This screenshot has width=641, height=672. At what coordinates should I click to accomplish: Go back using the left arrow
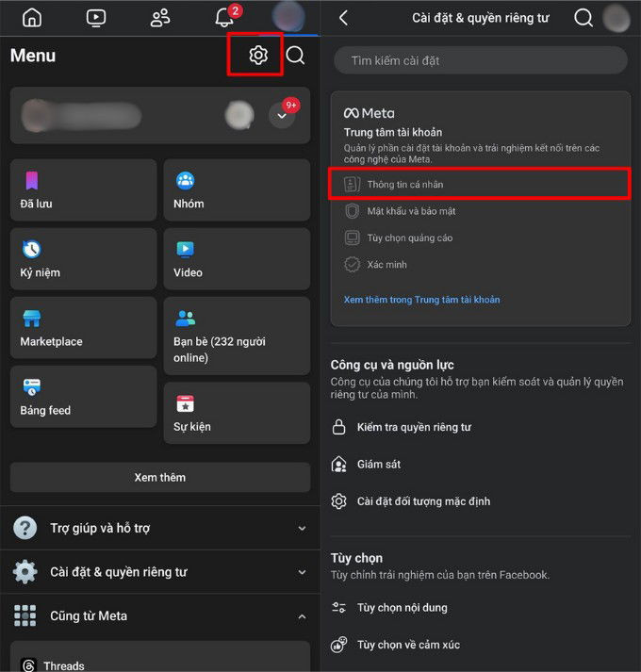coord(343,18)
